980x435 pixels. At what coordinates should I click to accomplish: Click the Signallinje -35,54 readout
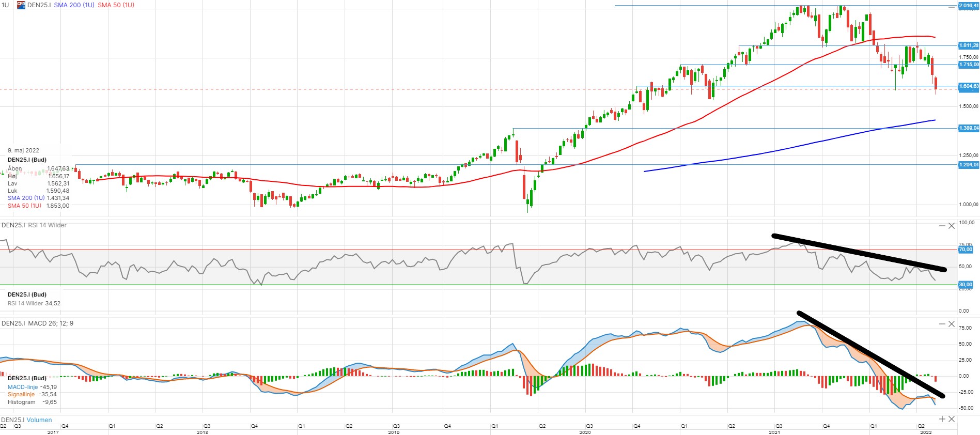32,394
